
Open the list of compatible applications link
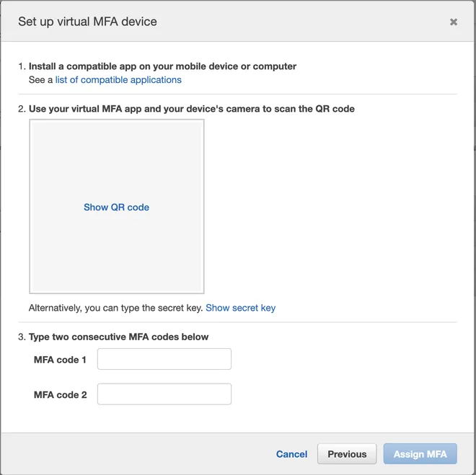[x=118, y=80]
